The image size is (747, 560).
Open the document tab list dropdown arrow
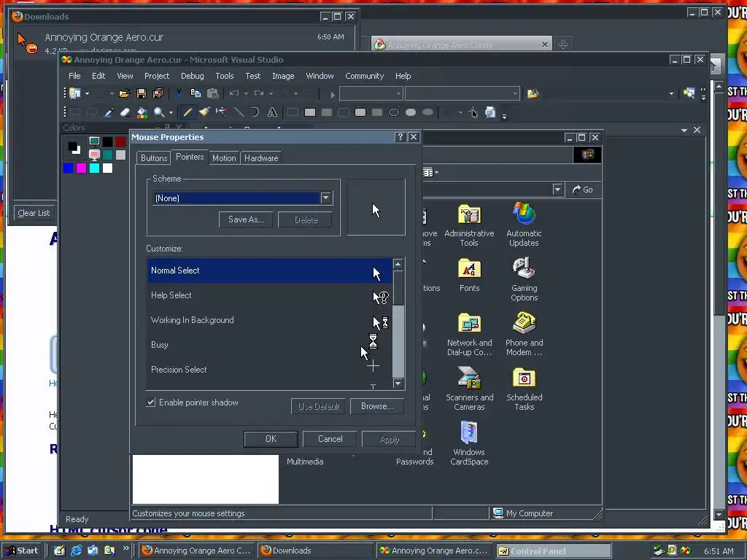(x=684, y=130)
